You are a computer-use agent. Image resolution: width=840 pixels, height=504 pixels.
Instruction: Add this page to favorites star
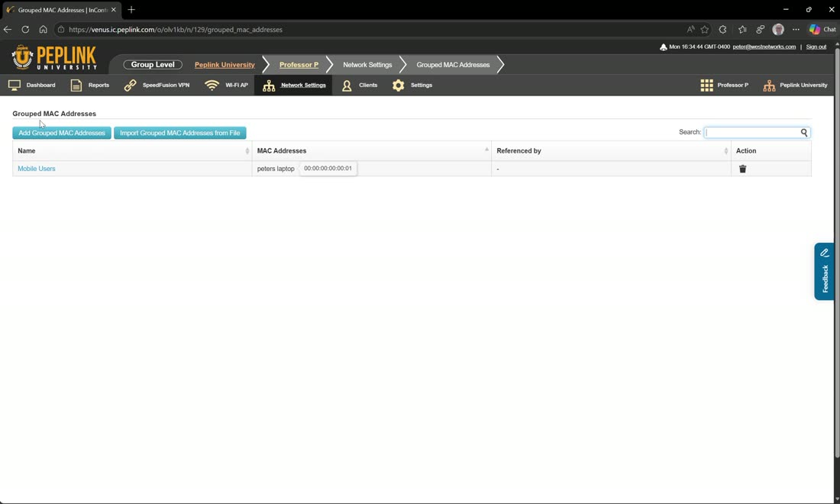click(705, 30)
